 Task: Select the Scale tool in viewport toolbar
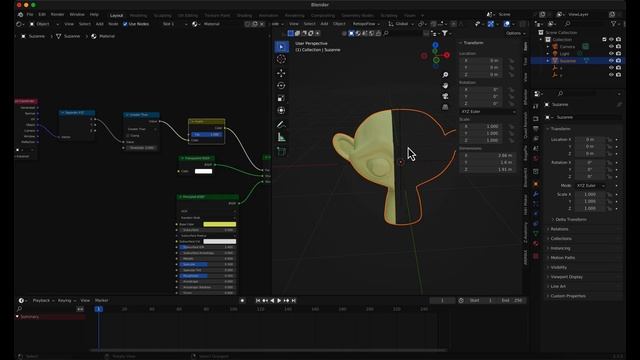pos(281,98)
